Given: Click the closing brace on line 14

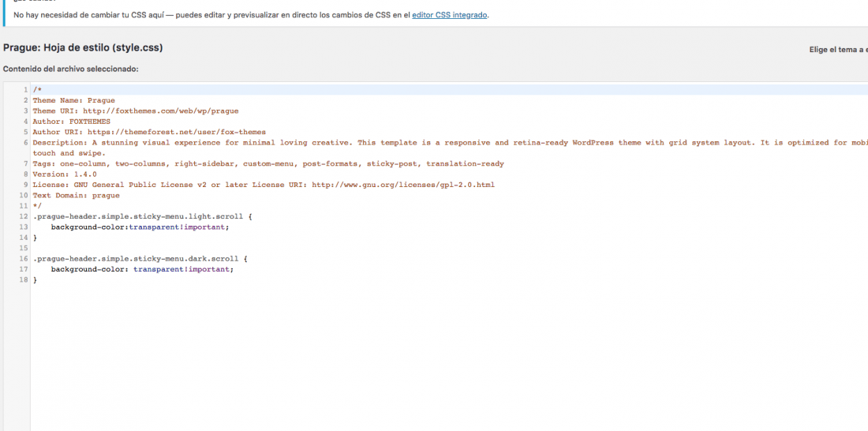Looking at the screenshot, I should click(x=35, y=237).
